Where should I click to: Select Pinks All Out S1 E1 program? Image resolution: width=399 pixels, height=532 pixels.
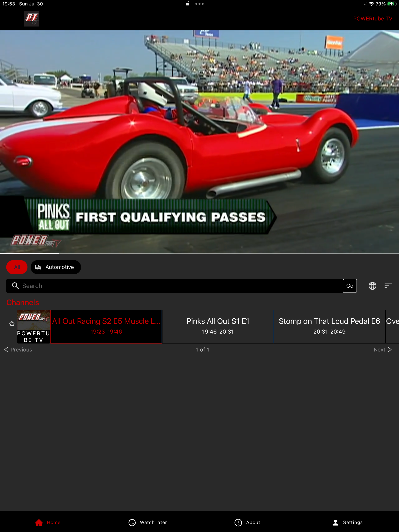218,326
